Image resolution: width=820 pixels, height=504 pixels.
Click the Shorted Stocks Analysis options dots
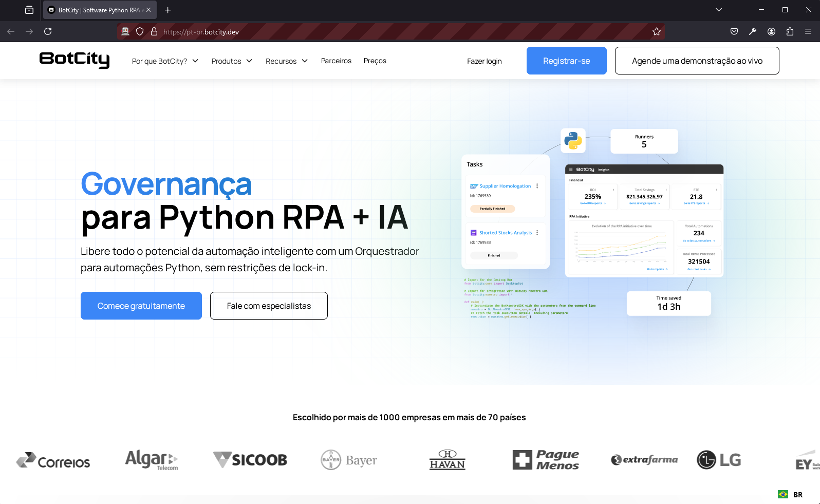click(x=537, y=233)
